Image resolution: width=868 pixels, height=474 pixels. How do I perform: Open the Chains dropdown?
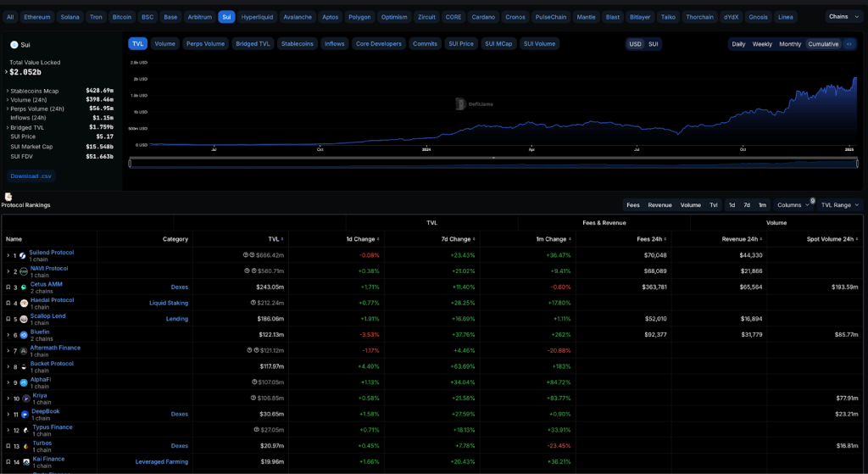[843, 17]
